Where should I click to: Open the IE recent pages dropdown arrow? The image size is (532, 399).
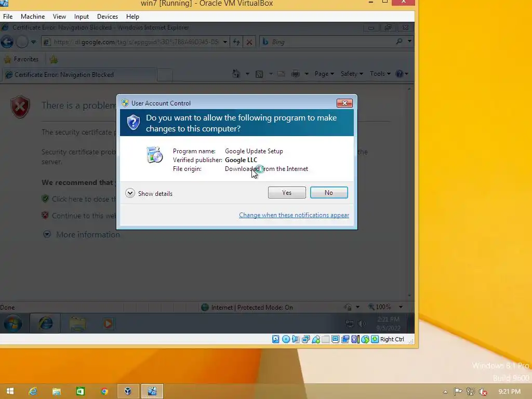point(33,42)
